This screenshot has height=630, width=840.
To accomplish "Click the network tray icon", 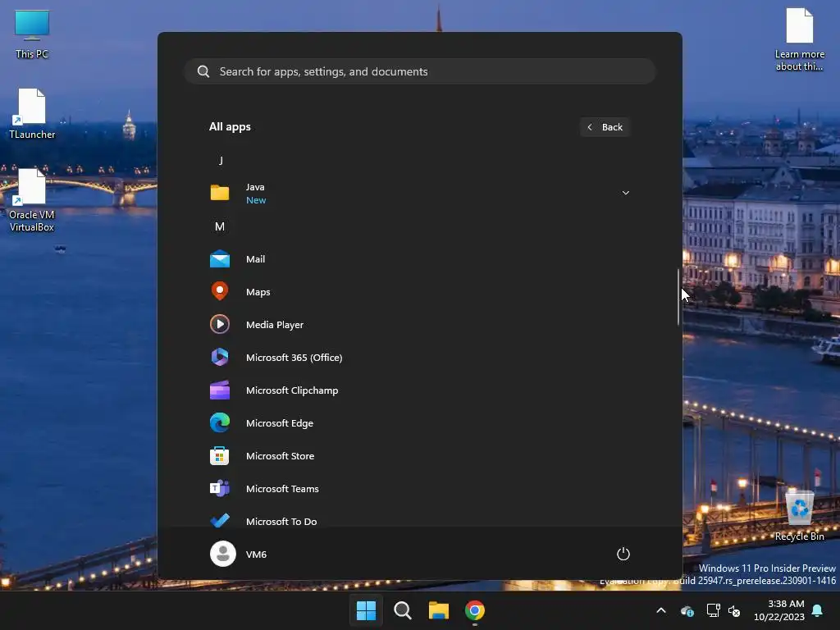I will pyautogui.click(x=713, y=610).
